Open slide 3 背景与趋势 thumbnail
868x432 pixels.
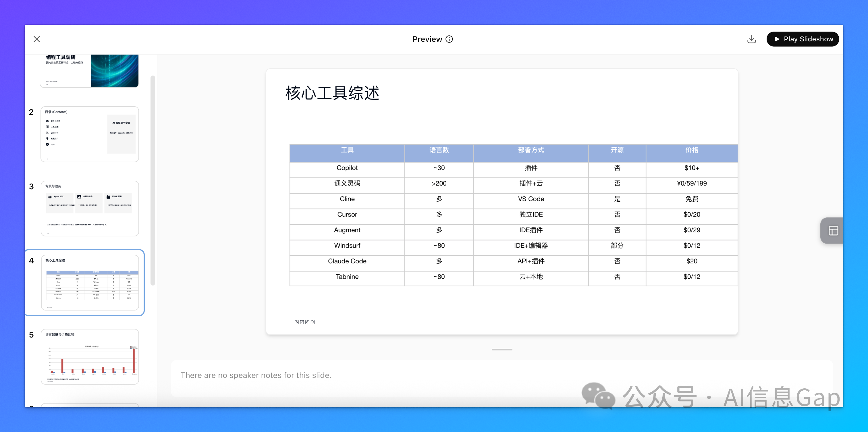pyautogui.click(x=89, y=208)
